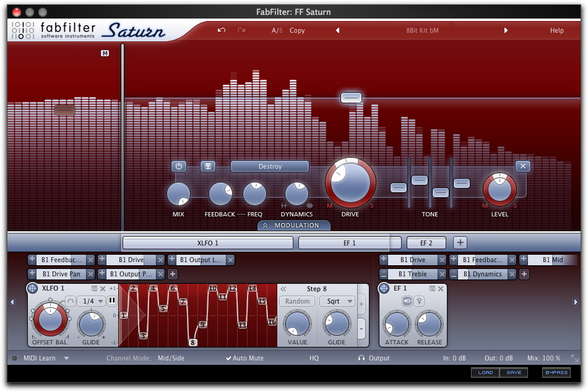The height and width of the screenshot is (392, 588).
Task: Remove a step with the minus button
Action: (361, 329)
